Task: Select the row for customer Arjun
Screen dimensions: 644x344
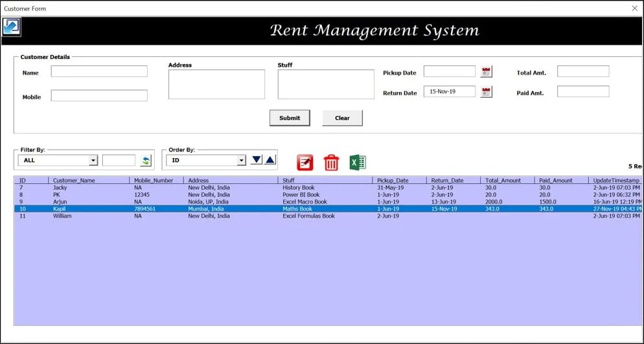Action: click(328, 201)
